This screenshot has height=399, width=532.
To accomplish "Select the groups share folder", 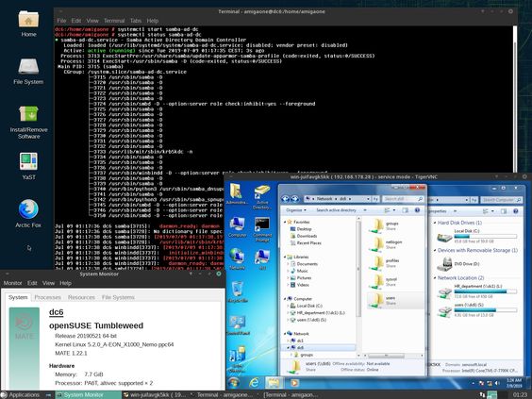I will point(384,225).
